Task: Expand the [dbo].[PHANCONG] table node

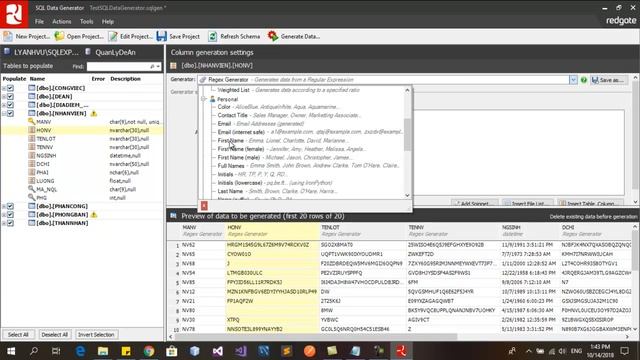Action: pyautogui.click(x=4, y=206)
